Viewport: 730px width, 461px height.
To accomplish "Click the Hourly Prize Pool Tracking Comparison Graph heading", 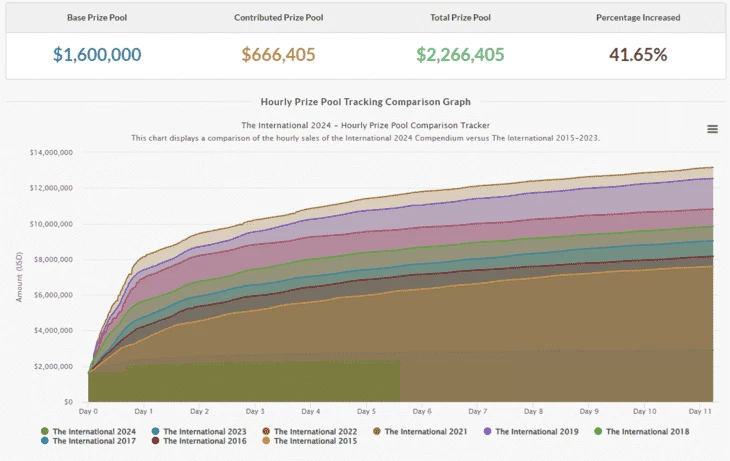I will click(365, 102).
